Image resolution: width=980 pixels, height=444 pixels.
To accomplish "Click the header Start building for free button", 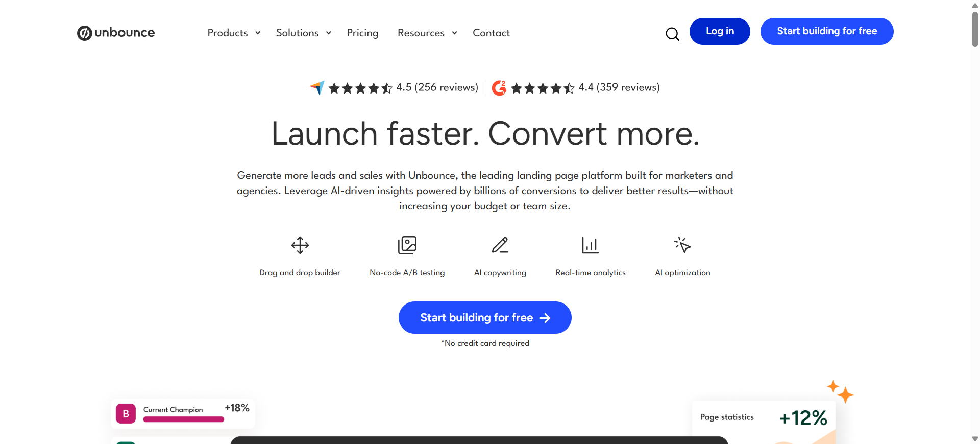I will 826,31.
